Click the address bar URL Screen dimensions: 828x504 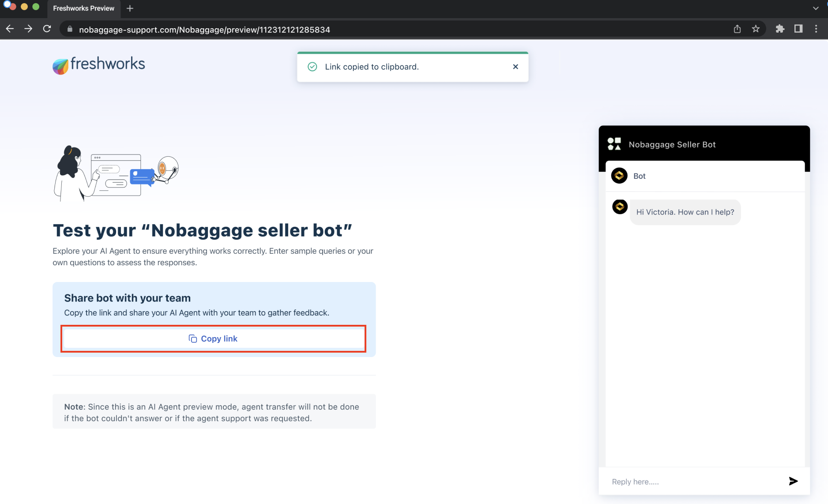(204, 30)
